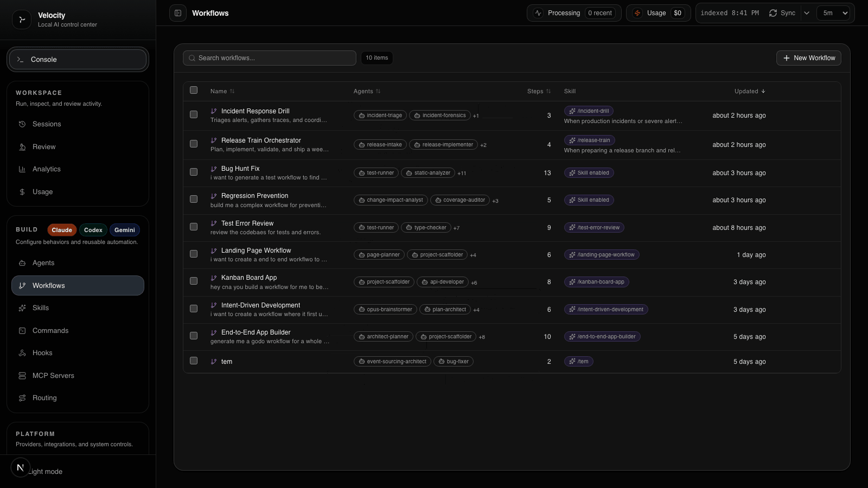868x488 pixels.
Task: Click the Velocity logo icon
Action: [x=22, y=20]
